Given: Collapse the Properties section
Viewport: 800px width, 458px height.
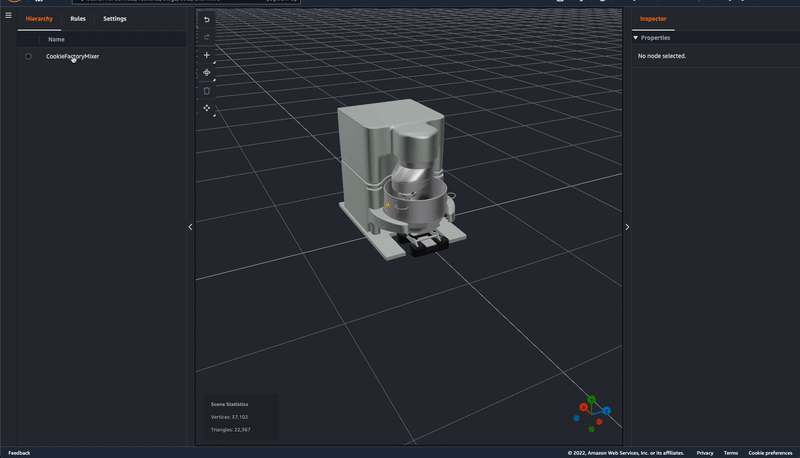Looking at the screenshot, I should tap(636, 38).
